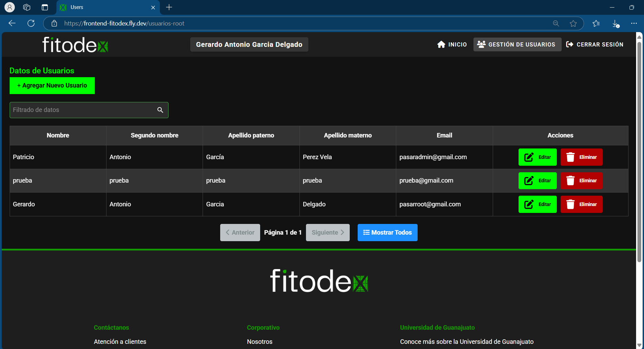Open a new browser tab
Viewport: 644px width, 349px height.
pos(169,7)
